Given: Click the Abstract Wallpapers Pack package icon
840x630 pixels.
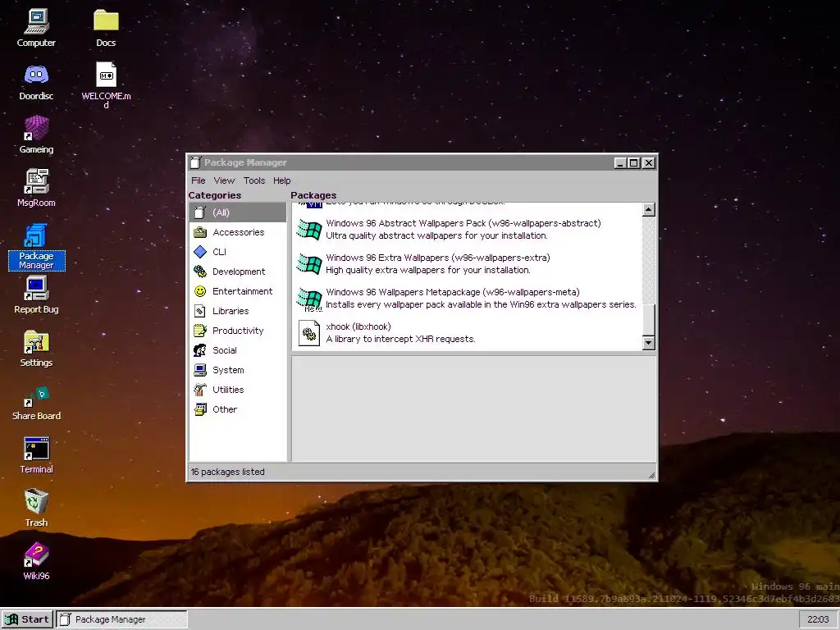Looking at the screenshot, I should click(x=309, y=230).
